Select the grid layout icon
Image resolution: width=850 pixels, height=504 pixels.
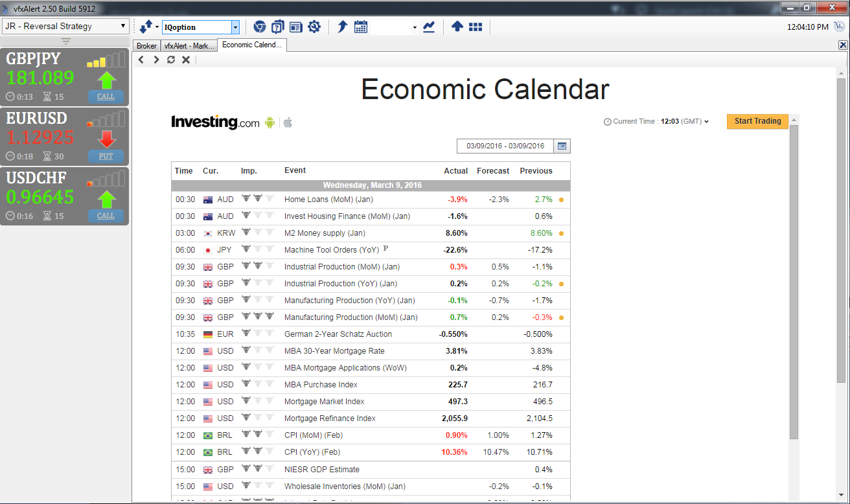tap(476, 27)
